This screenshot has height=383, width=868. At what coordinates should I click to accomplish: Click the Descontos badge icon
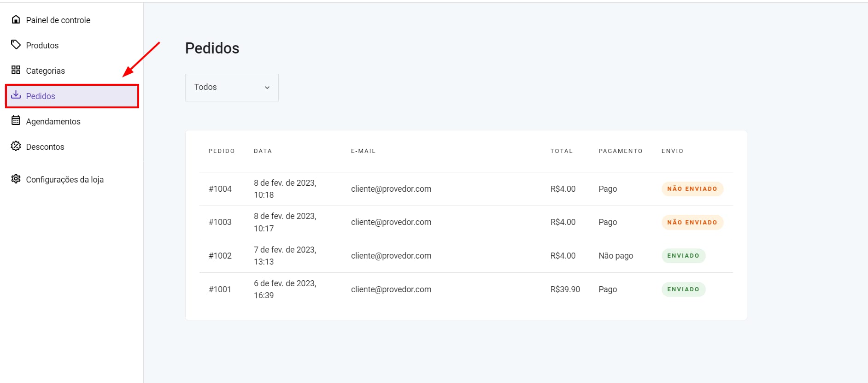click(16, 146)
